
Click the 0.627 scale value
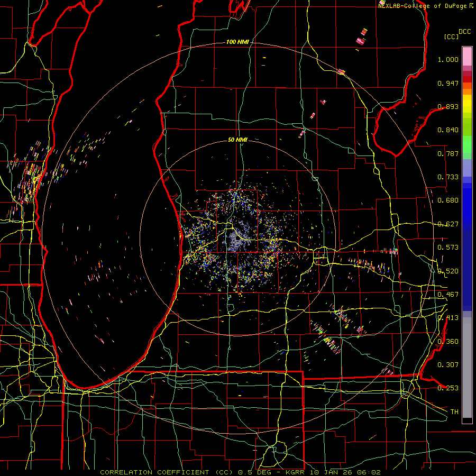tap(448, 224)
